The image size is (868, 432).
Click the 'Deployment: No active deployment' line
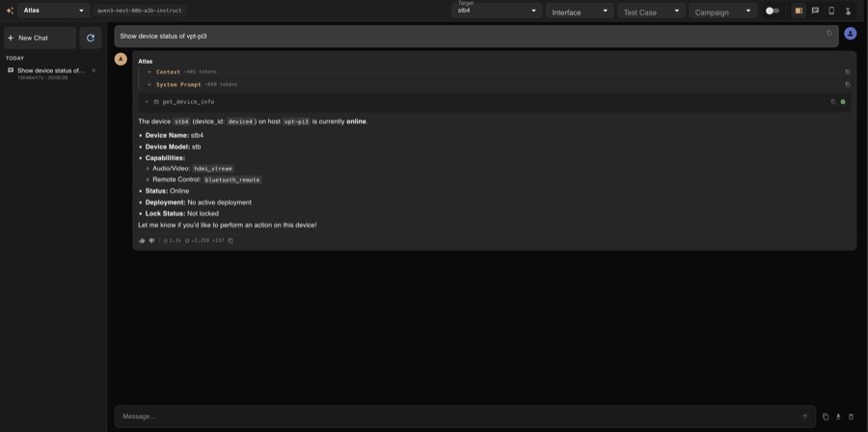pyautogui.click(x=198, y=202)
